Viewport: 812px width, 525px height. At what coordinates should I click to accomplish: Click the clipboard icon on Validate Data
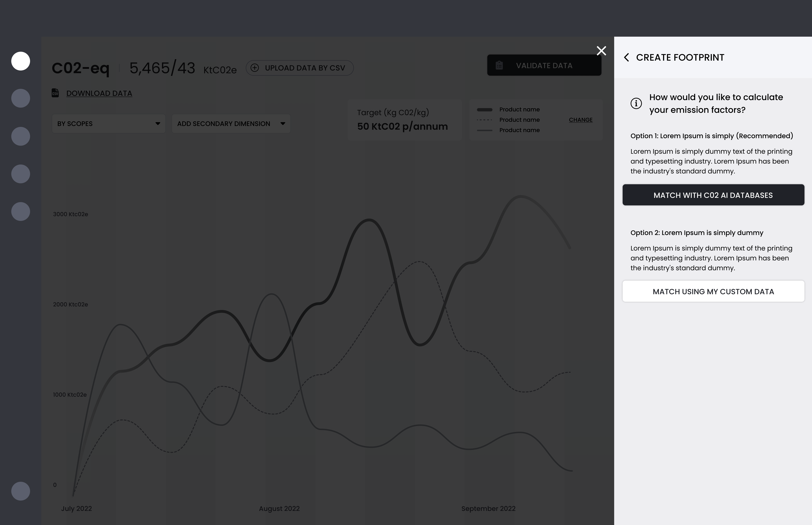499,65
